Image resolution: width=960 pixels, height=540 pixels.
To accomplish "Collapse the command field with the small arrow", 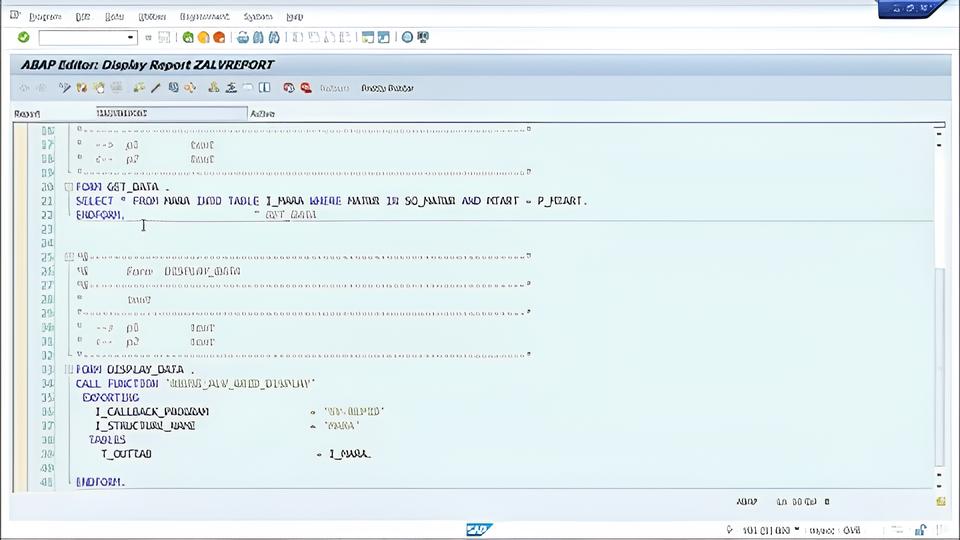I will pos(148,37).
